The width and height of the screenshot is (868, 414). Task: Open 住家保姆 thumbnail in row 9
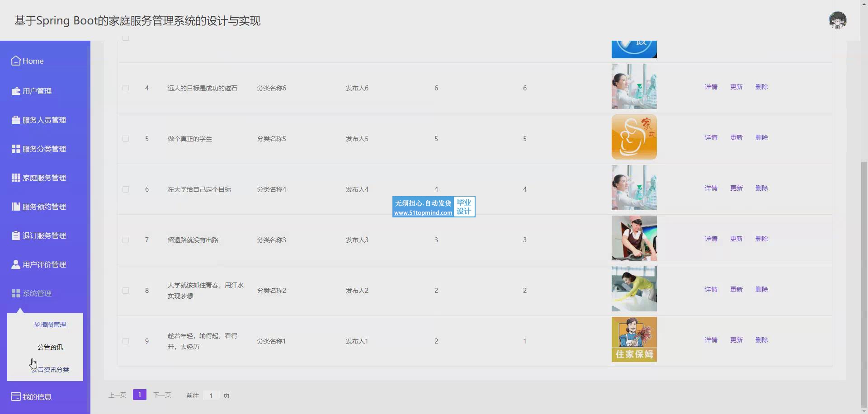point(634,339)
